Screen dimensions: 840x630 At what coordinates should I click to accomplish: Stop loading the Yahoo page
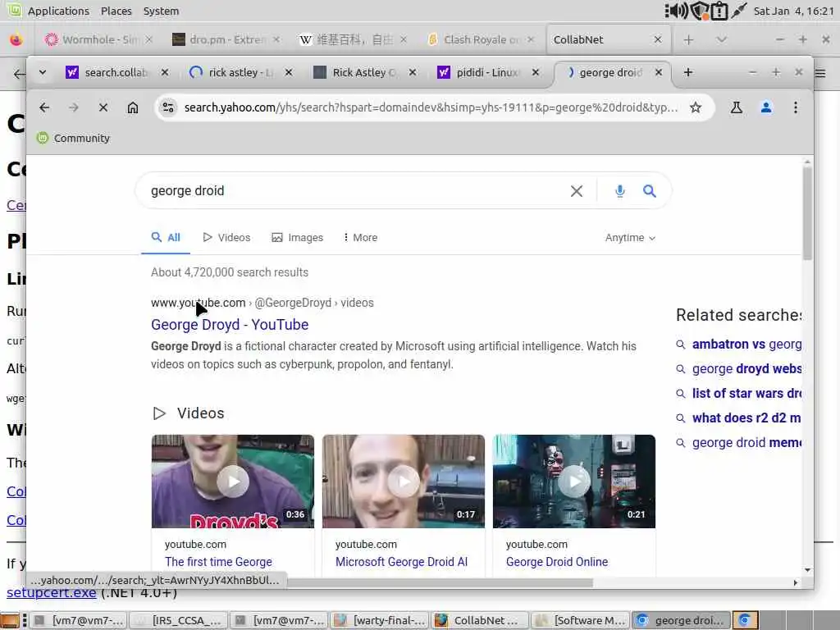coord(103,107)
